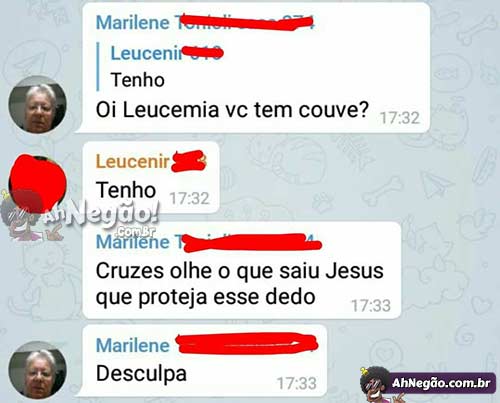Tap the 17:33 timestamp on the Cruzes message
Image resolution: width=500 pixels, height=403 pixels.
(x=371, y=306)
